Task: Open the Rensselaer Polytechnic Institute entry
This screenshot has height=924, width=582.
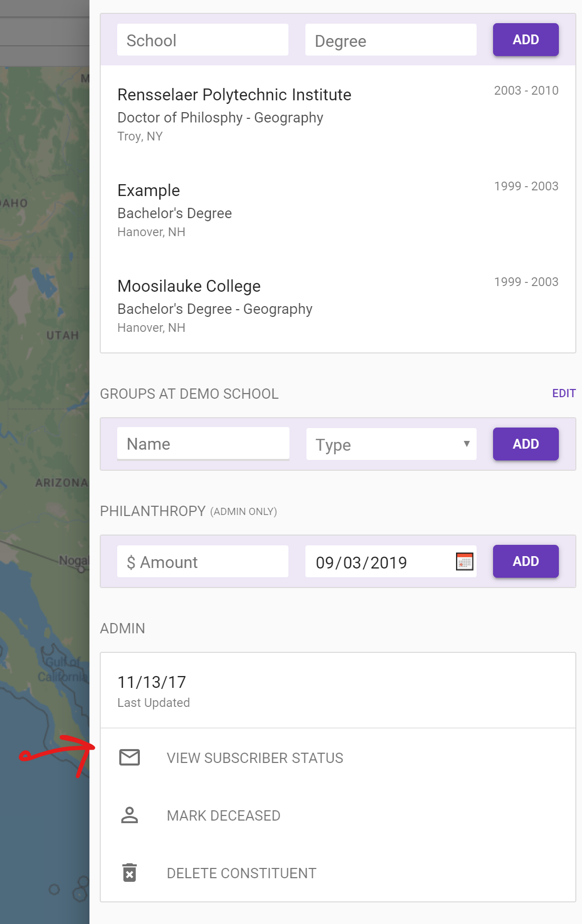Action: pyautogui.click(x=234, y=95)
